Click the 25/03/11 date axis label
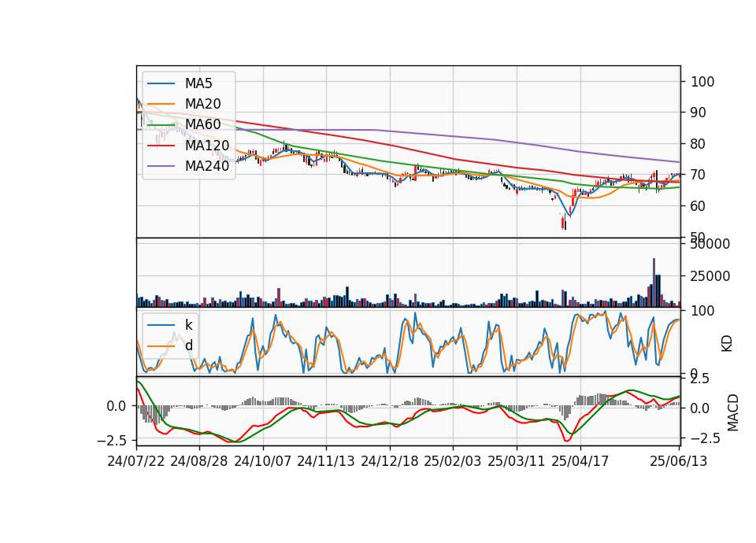756x543 pixels. click(x=517, y=461)
